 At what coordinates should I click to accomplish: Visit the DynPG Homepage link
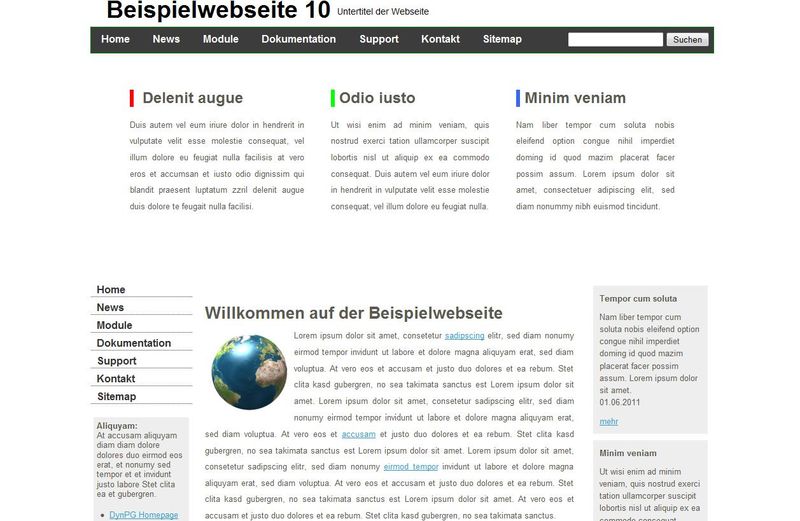coord(144,515)
